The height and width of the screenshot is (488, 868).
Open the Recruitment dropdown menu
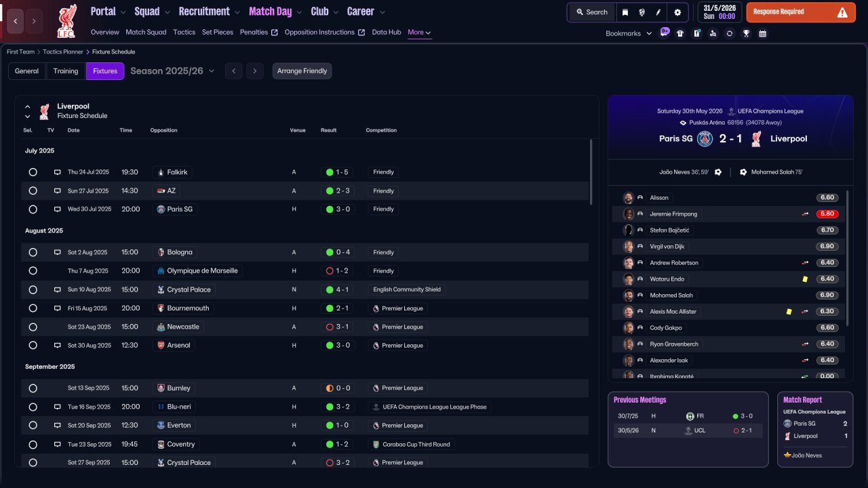(210, 12)
